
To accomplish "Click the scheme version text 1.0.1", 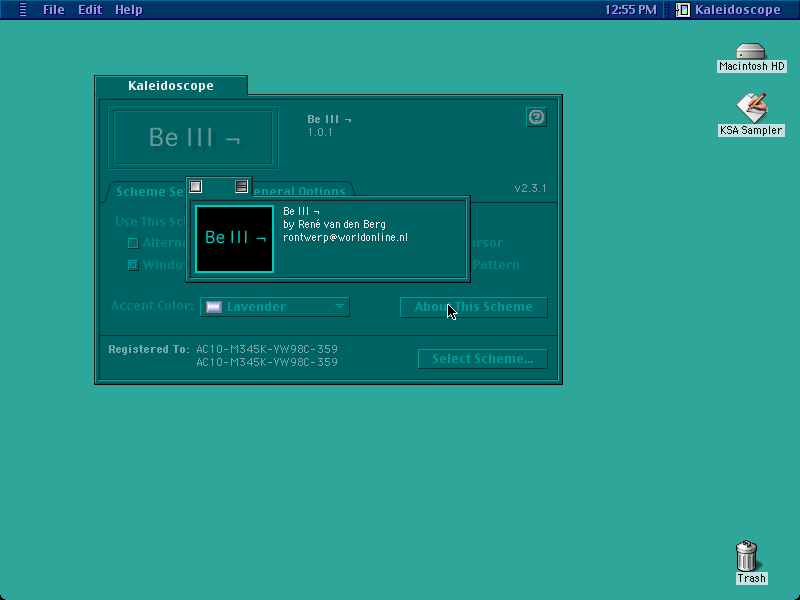I will pyautogui.click(x=320, y=133).
